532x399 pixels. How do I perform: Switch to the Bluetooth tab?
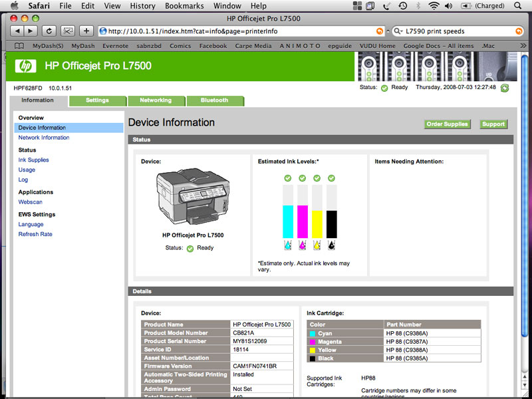214,100
